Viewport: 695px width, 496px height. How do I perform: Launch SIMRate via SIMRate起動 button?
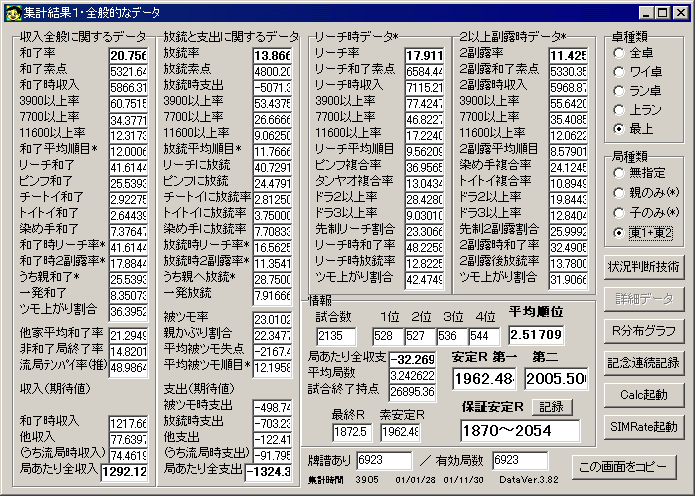[644, 427]
